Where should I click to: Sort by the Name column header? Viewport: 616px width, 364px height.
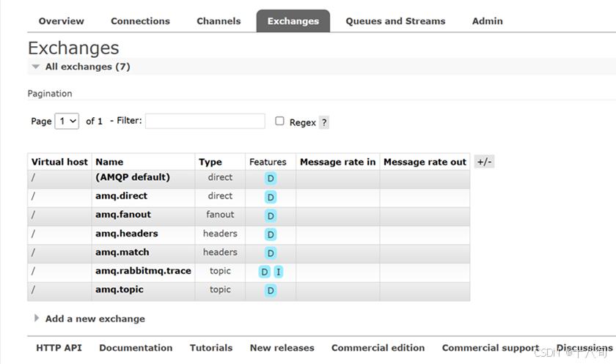point(109,162)
